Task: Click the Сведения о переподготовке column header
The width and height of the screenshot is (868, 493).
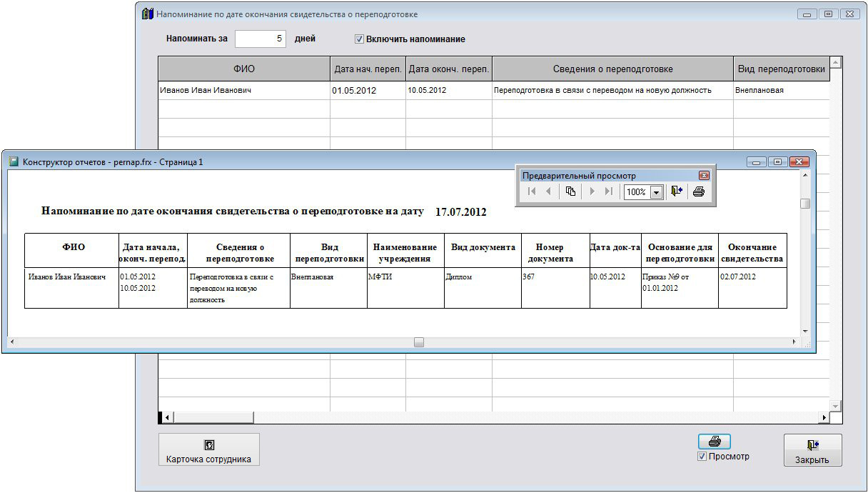Action: [612, 69]
